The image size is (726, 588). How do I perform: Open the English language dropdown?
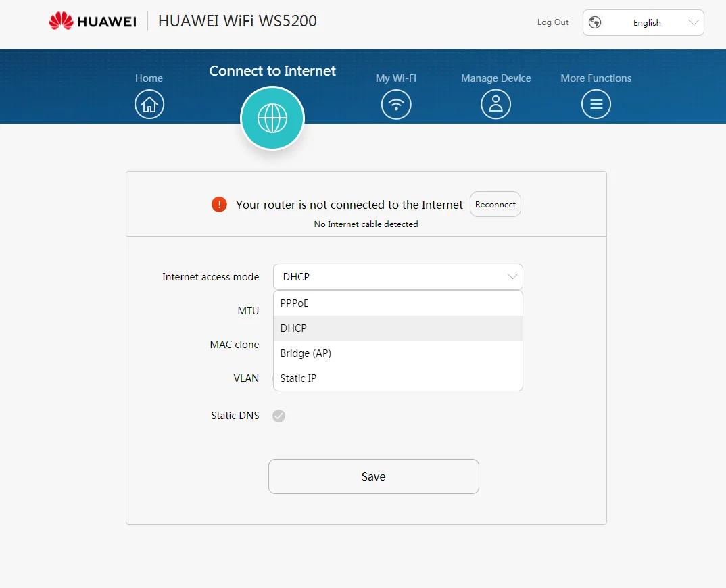[x=643, y=22]
